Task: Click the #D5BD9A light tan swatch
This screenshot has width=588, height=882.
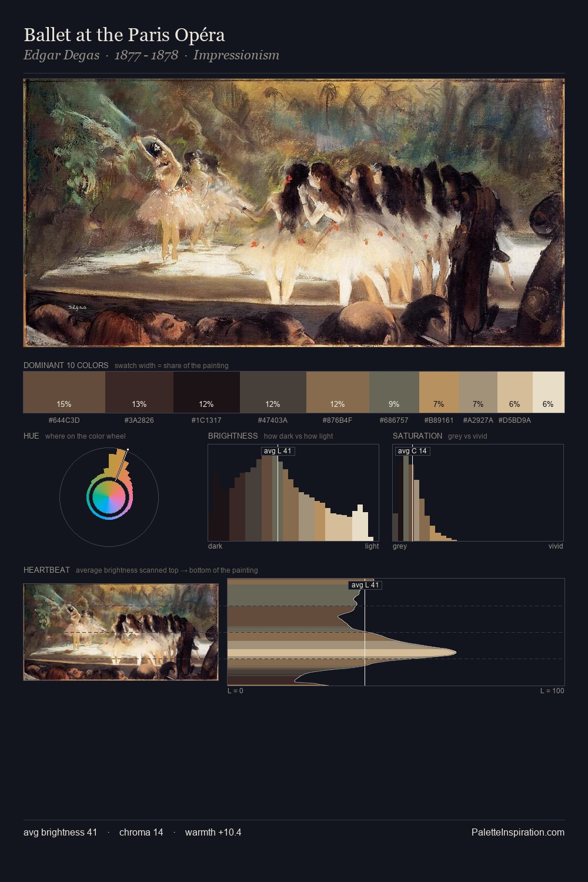Action: coord(515,392)
